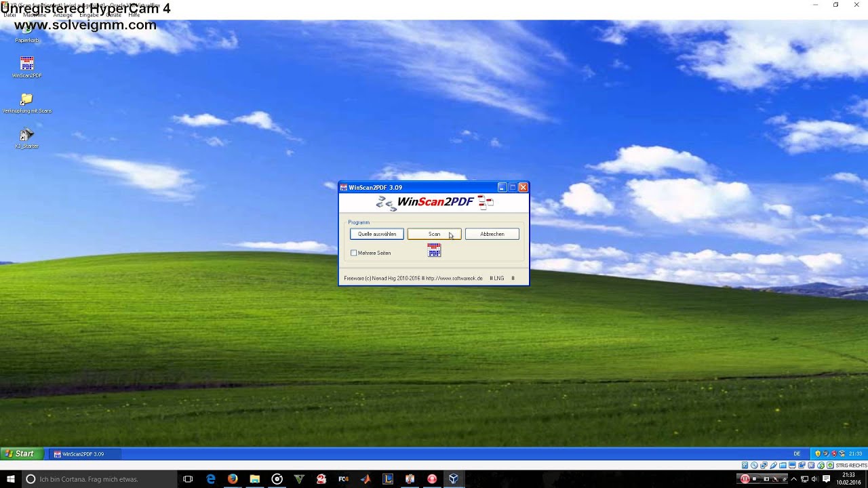Click the XP taskbar clock showing 21:33
The width and height of the screenshot is (868, 488).
[x=855, y=454]
